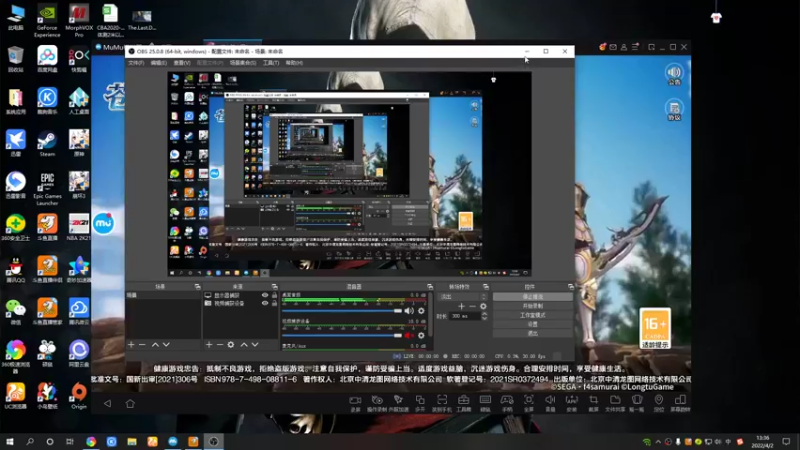Screen dimensions: 800x450
Task: Toggle 工作室模式 (Studio Mode) in OBS Controls
Action: 533,315
